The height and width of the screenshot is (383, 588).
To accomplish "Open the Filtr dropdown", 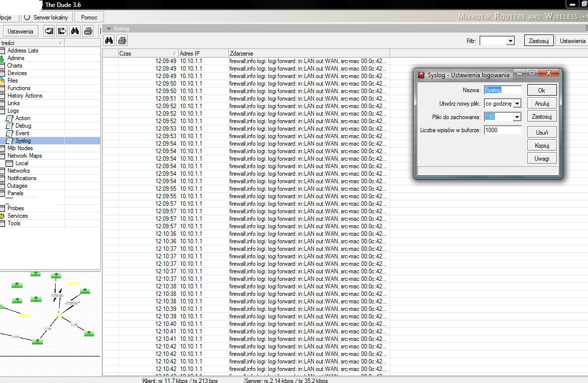I will tap(510, 41).
